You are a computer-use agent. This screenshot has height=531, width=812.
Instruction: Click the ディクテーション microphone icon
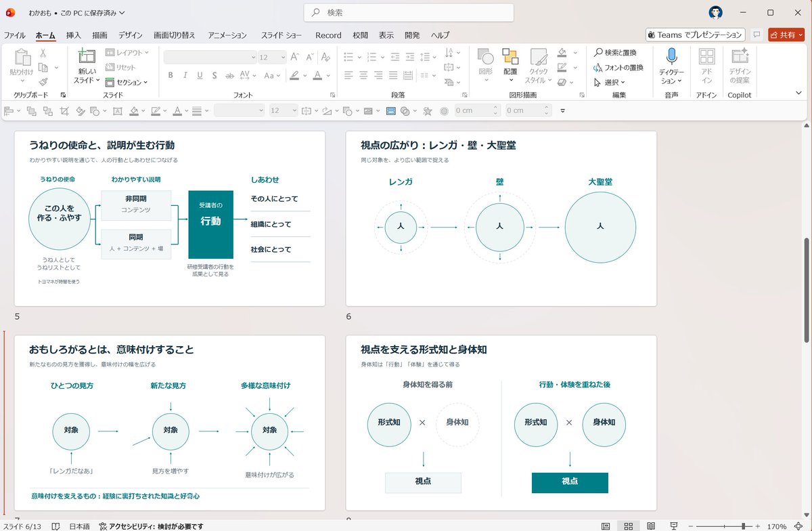671,58
